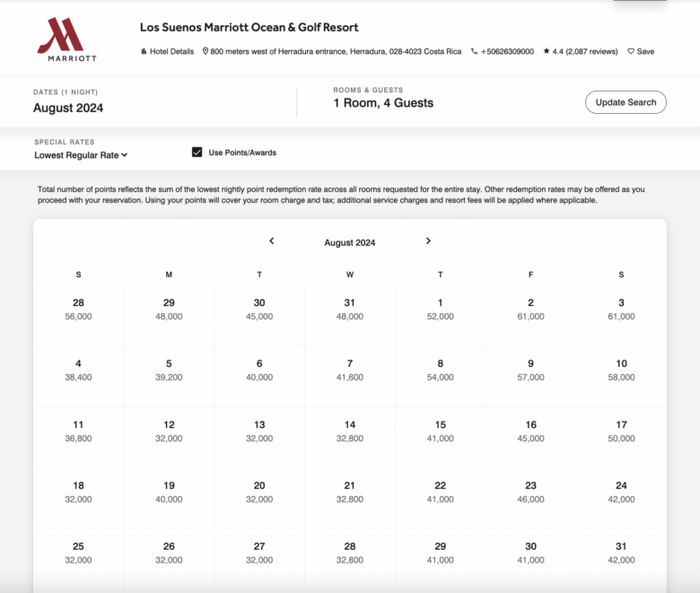The image size is (700, 593).
Task: Click the hotel address location link
Action: pyautogui.click(x=332, y=51)
